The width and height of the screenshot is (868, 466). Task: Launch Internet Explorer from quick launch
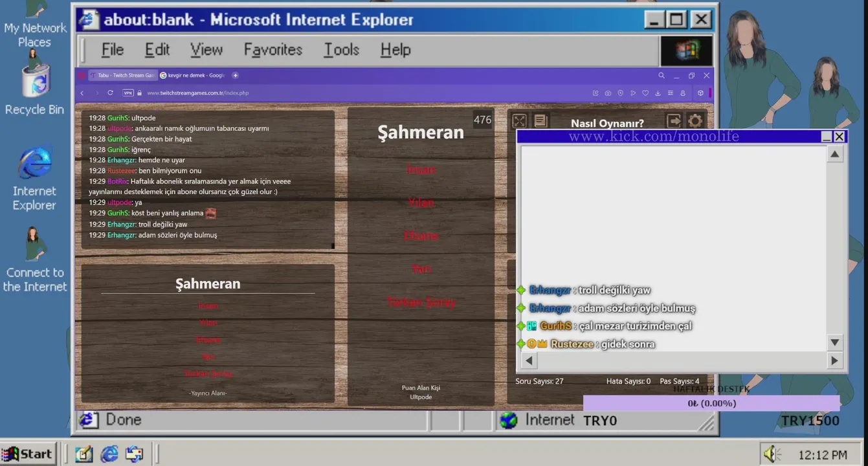109,454
